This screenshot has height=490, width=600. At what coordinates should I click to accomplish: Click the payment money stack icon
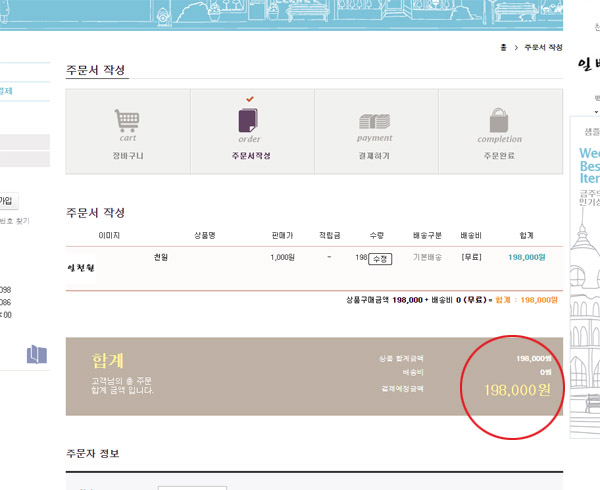click(374, 121)
